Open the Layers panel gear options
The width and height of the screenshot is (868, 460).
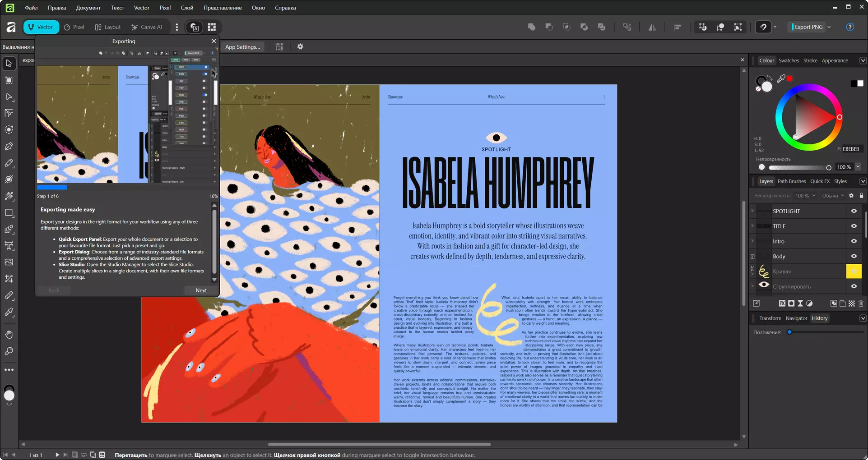(x=851, y=196)
